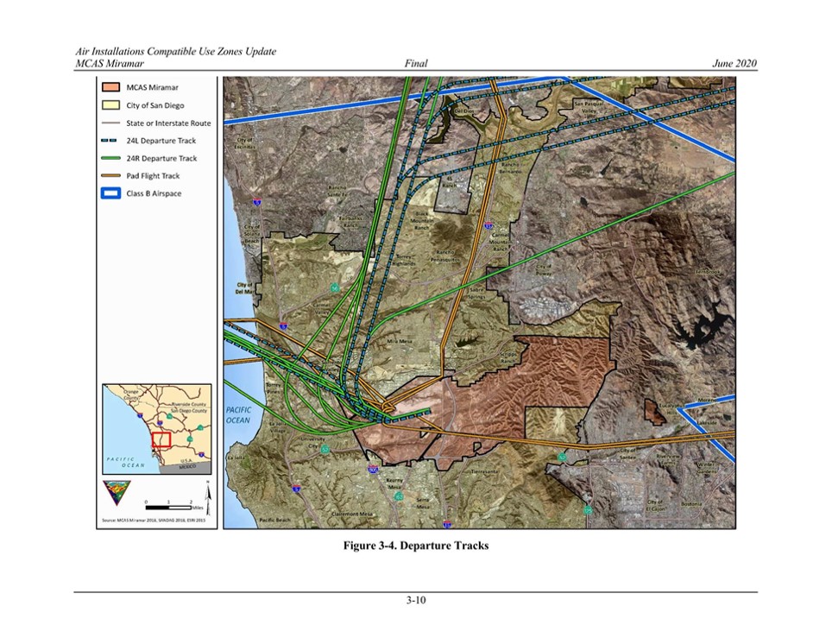Click the red extent box in inset map
832x644 pixels.
click(161, 439)
